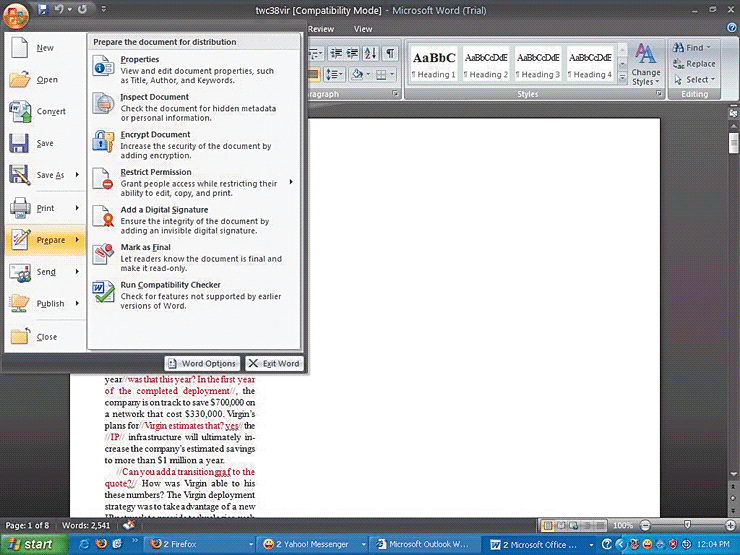Click the proofing errors status icon

tap(128, 525)
